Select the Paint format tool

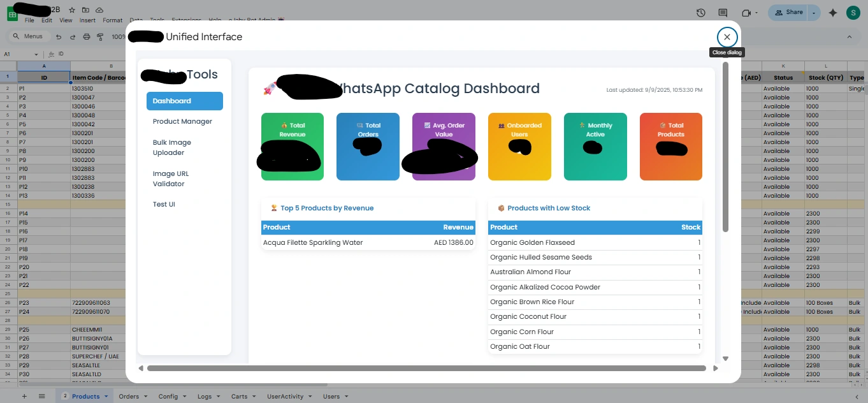click(100, 36)
